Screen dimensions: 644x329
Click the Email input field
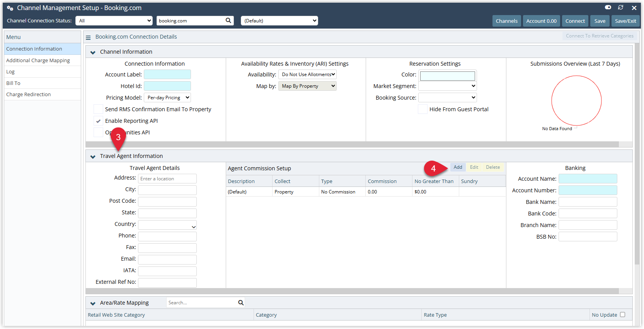point(167,260)
